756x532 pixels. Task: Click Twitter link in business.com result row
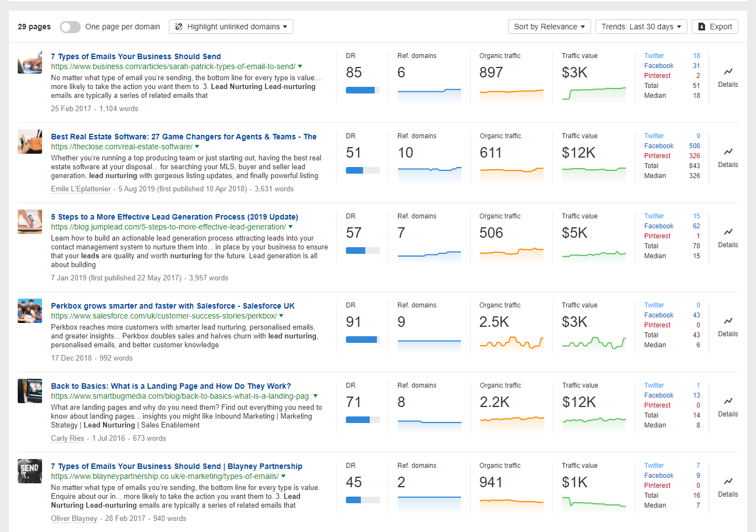point(654,56)
